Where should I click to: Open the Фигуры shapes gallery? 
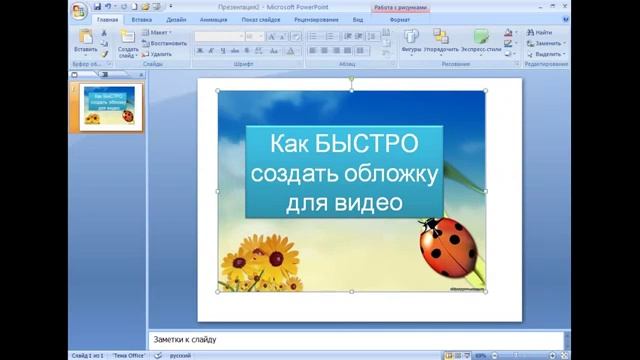(x=411, y=42)
